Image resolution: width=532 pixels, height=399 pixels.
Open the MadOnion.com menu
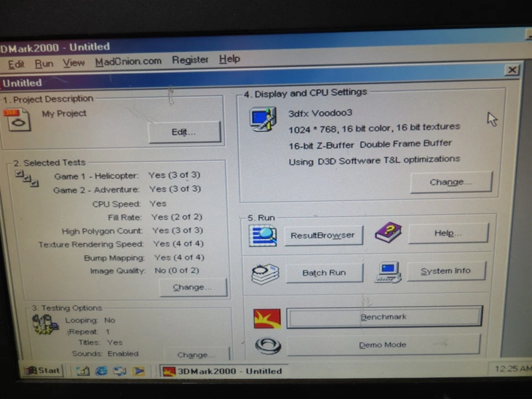(x=128, y=62)
